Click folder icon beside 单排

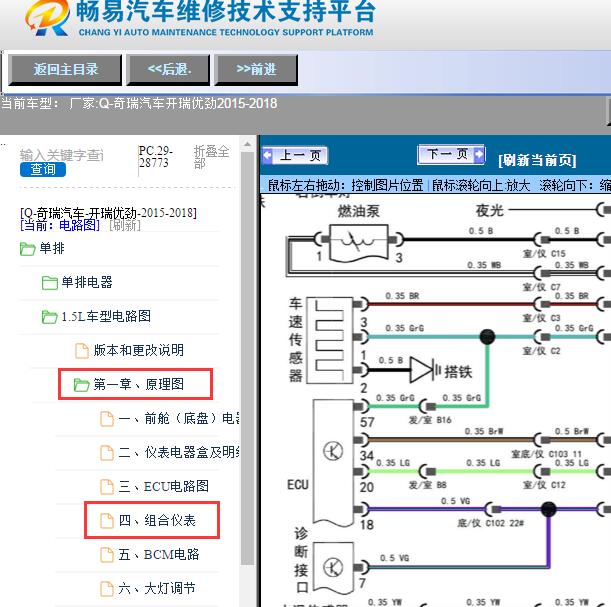[27, 249]
